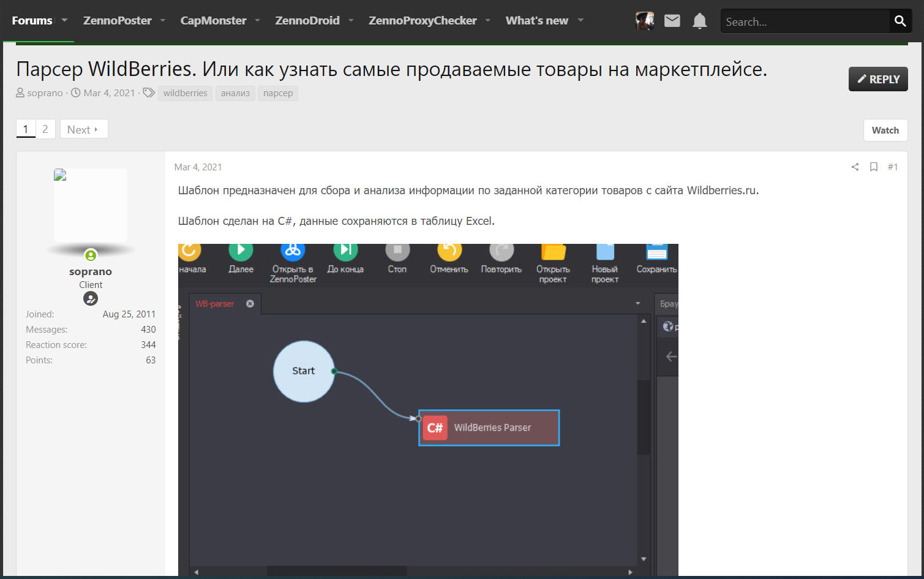Click the REPLY button

(878, 79)
